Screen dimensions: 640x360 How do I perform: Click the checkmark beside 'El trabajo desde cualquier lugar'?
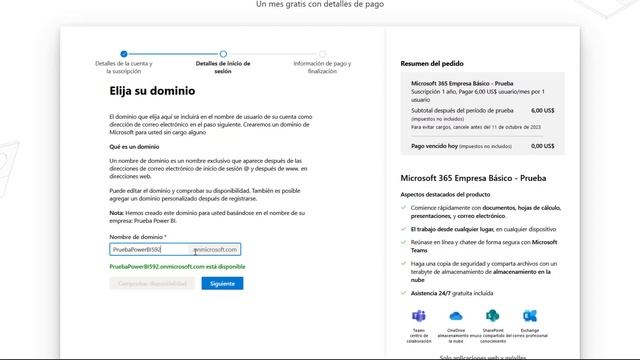(x=404, y=229)
